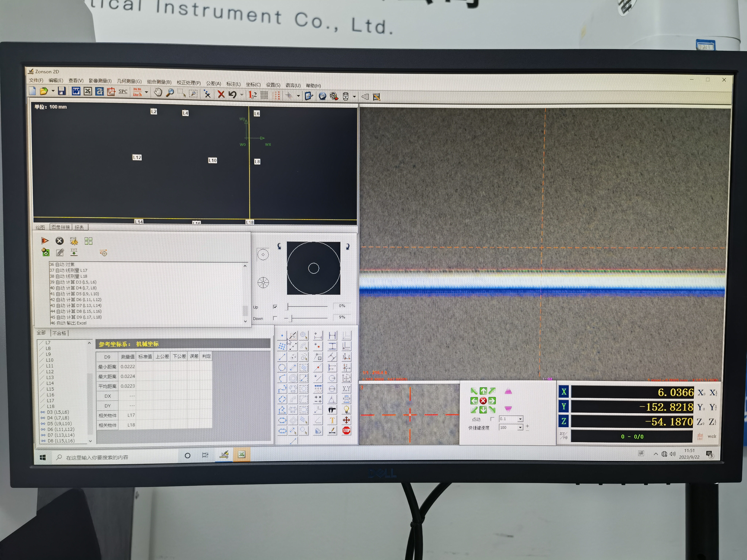Open the 0.1 jog step dropdown
Image resolution: width=747 pixels, height=560 pixels.
[x=520, y=419]
